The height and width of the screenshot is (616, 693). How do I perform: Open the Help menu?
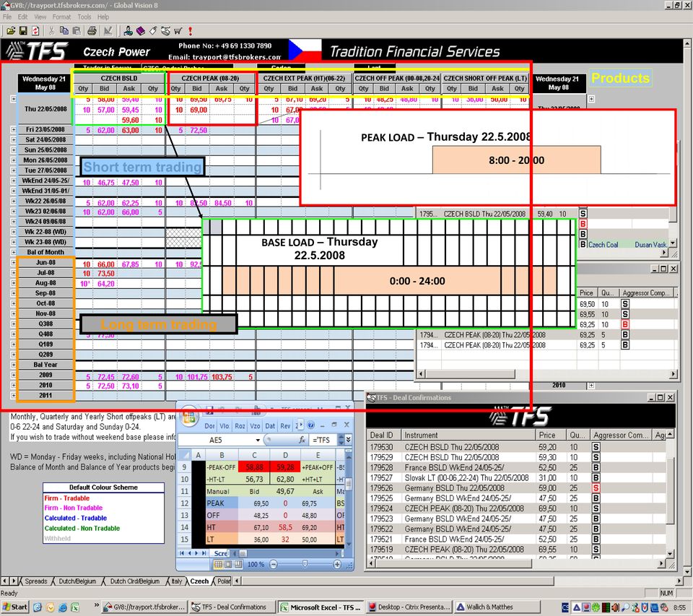tap(103, 17)
